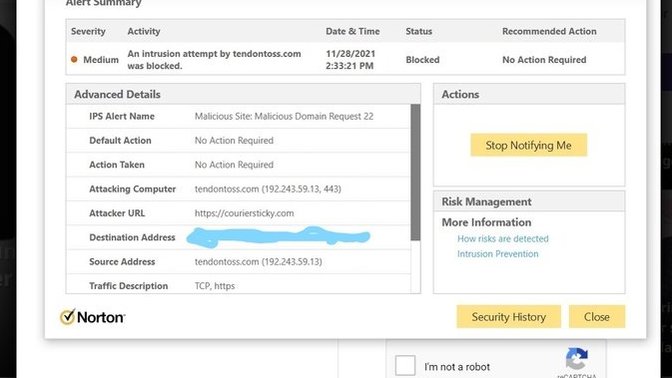Close the Norton alert dialog
The height and width of the screenshot is (378, 672).
pos(597,317)
